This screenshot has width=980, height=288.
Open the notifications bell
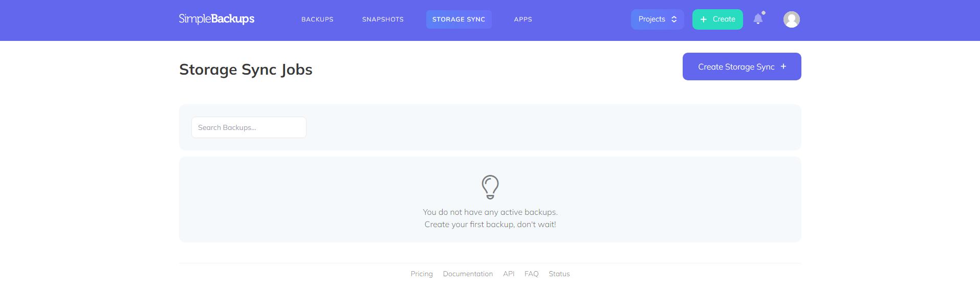coord(758,19)
